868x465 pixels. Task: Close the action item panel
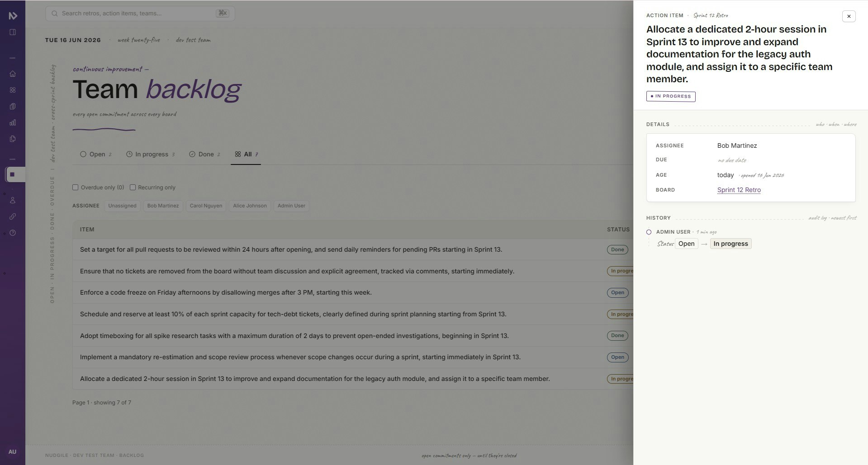click(849, 16)
